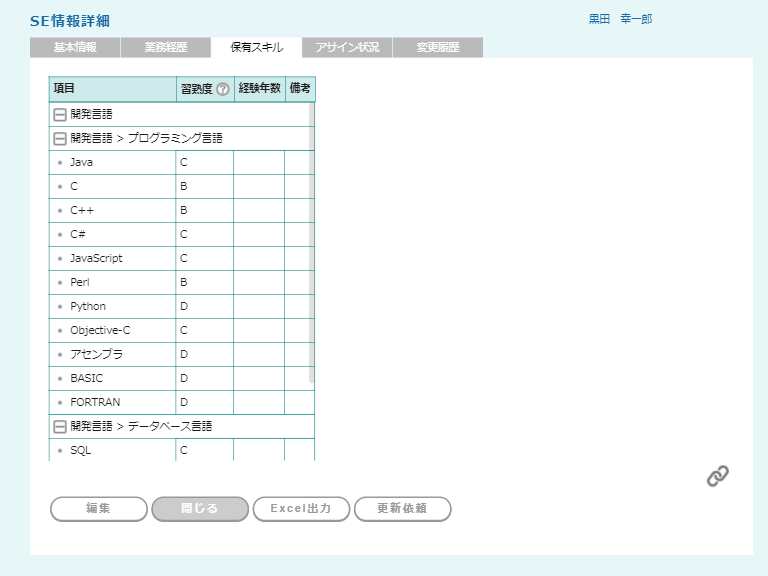Click the help icon beside 習熟度
Screen dimensions: 768x576
(x=223, y=89)
